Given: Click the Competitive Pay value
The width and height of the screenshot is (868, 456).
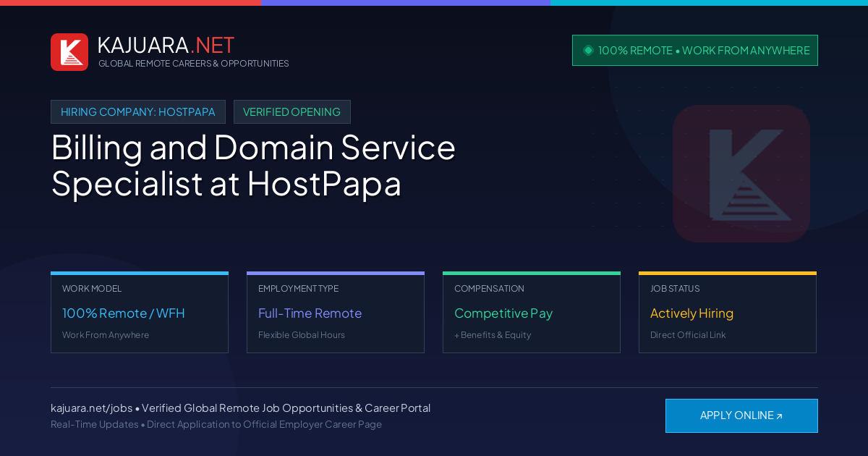Looking at the screenshot, I should point(503,313).
